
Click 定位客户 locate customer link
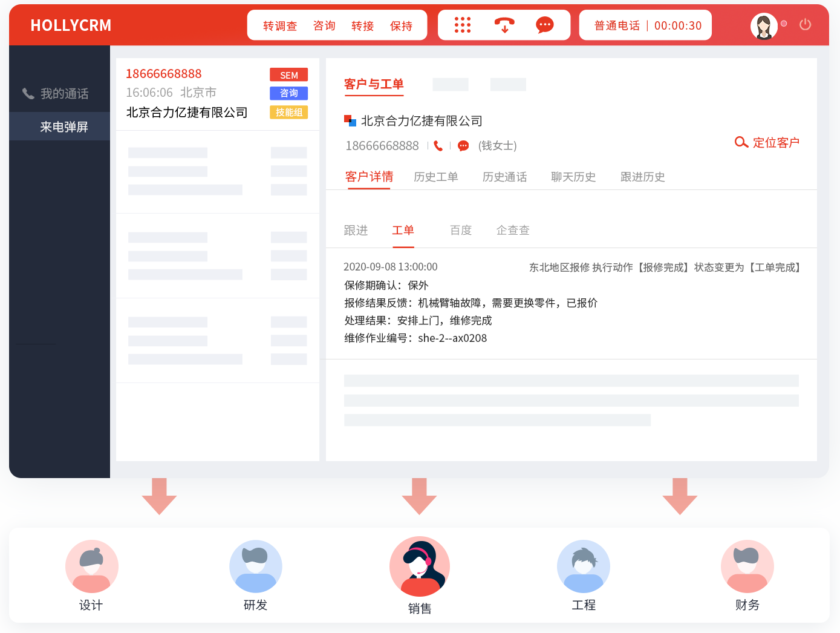pyautogui.click(x=767, y=143)
